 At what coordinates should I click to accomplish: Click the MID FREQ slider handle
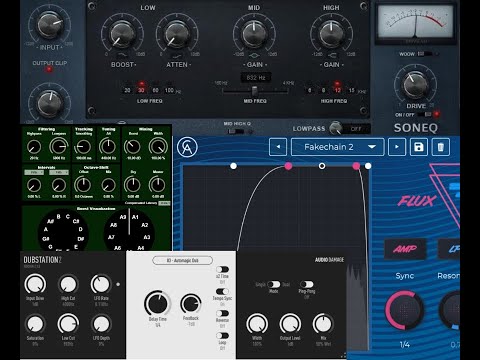click(254, 91)
